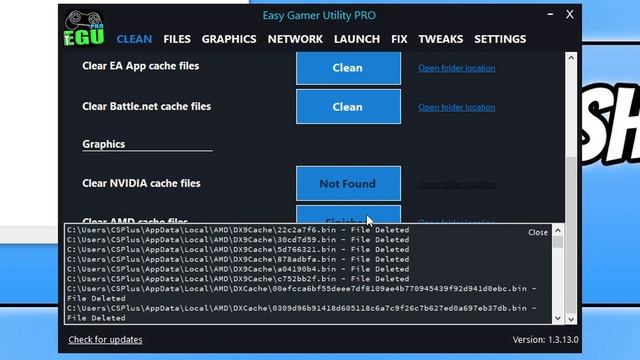
Task: Minimize the Easy Gamer Utility window
Action: (550, 14)
